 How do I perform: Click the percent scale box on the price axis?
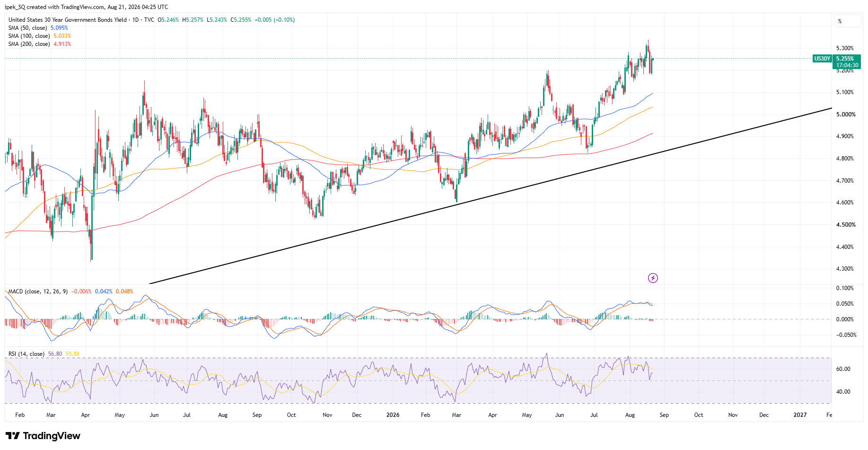click(847, 21)
